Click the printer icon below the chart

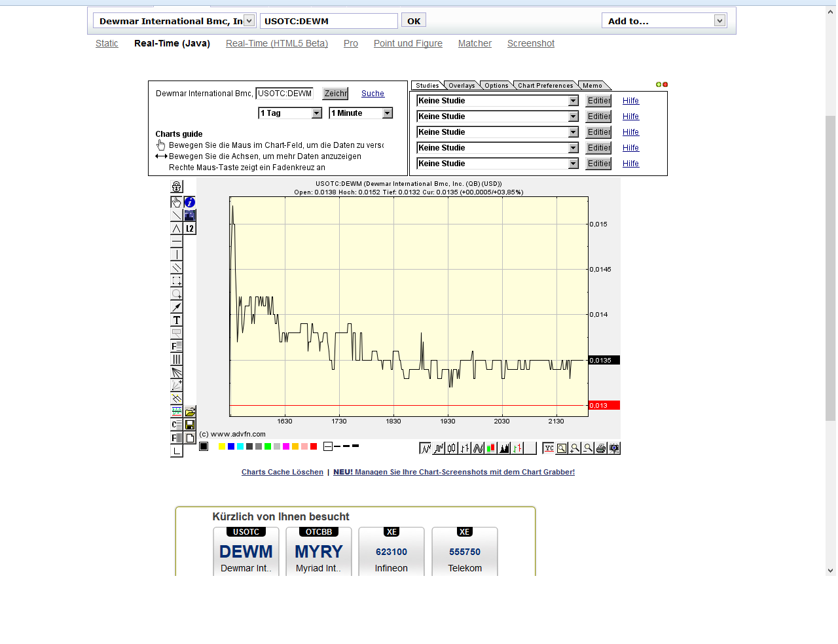[x=601, y=448]
